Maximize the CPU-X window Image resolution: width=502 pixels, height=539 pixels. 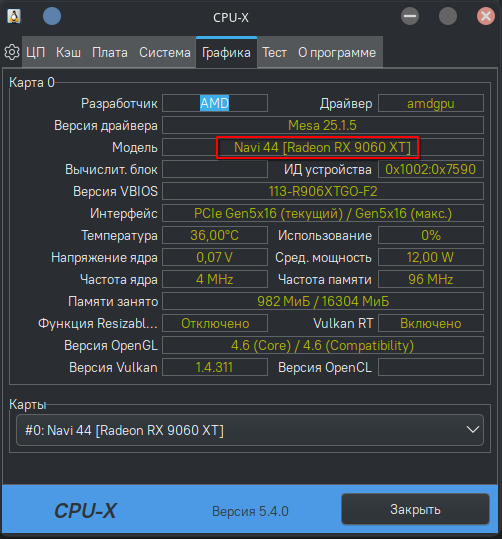(448, 16)
